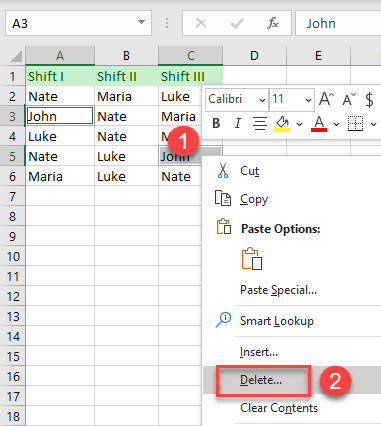This screenshot has width=381, height=426.
Task: Click the insert function fx icon
Action: (273, 23)
